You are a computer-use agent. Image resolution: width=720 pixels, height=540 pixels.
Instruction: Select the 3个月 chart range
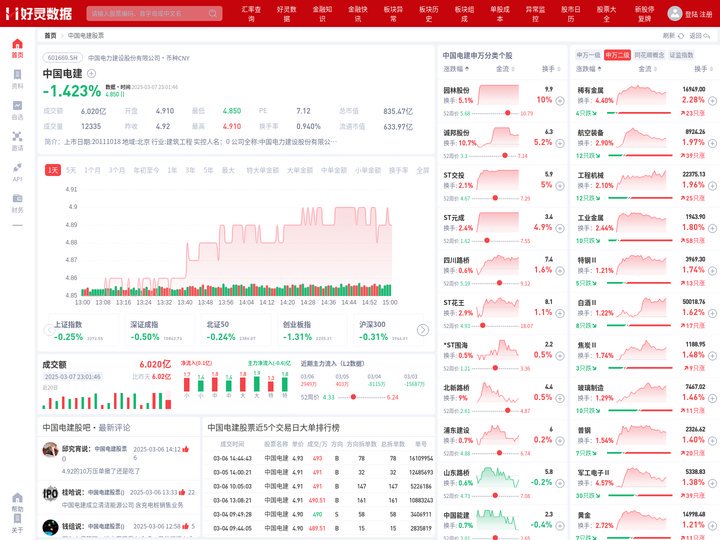[117, 170]
